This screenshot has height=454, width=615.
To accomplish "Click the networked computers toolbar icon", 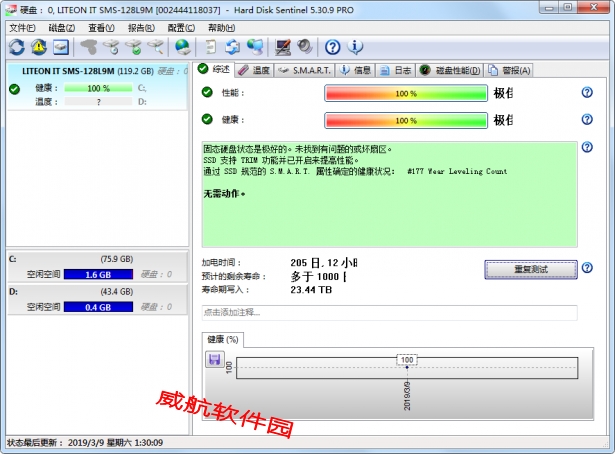I will coord(255,47).
